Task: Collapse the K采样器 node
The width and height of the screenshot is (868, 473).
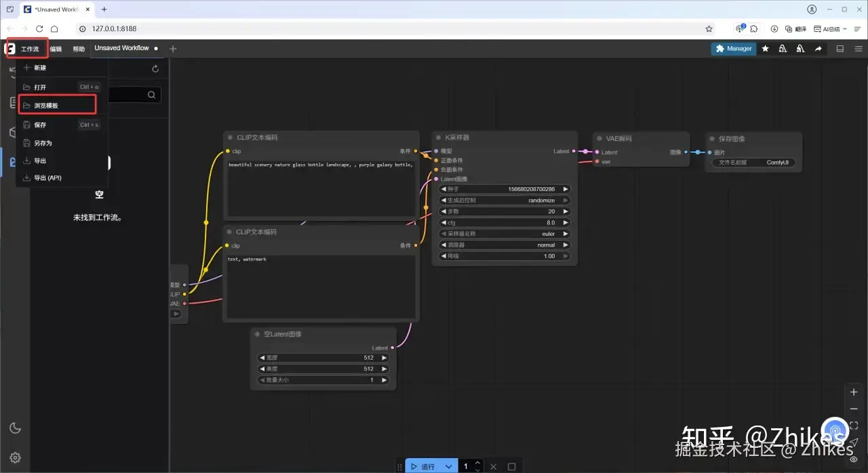Action: coord(439,137)
